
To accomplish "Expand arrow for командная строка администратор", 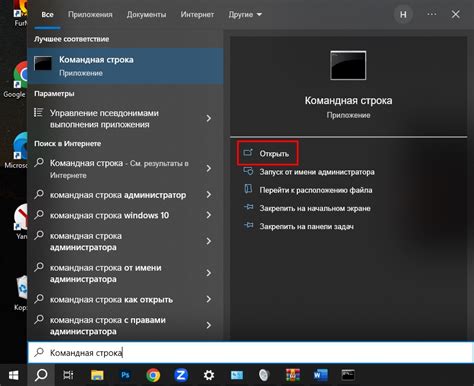I will click(209, 195).
